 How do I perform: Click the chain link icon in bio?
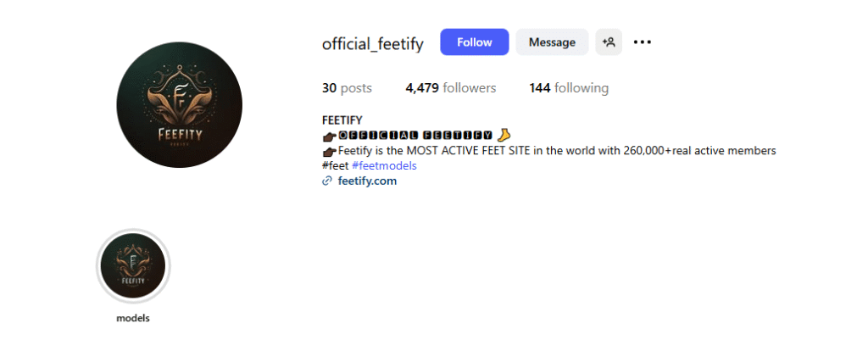coord(327,181)
